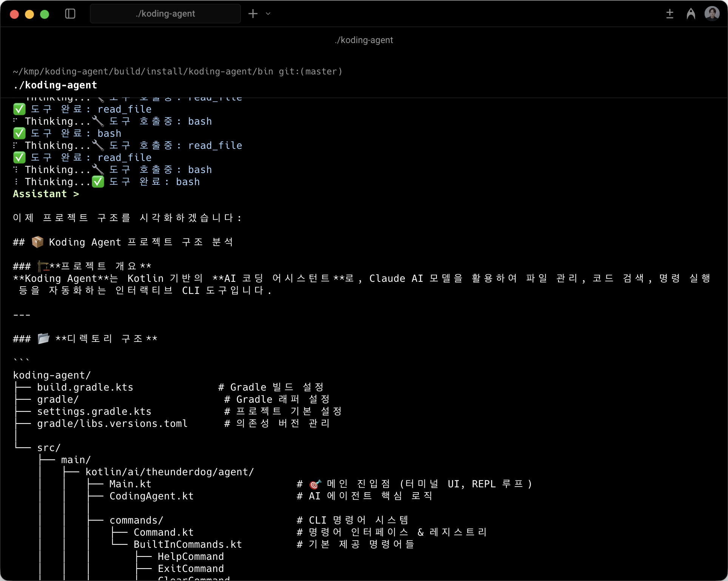Click the BuiltInCommands.kt entry in the tree
The image size is (728, 581).
[188, 544]
